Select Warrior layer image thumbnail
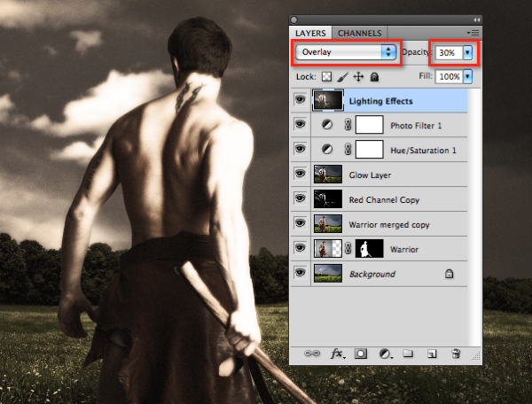The height and width of the screenshot is (404, 532). (328, 248)
